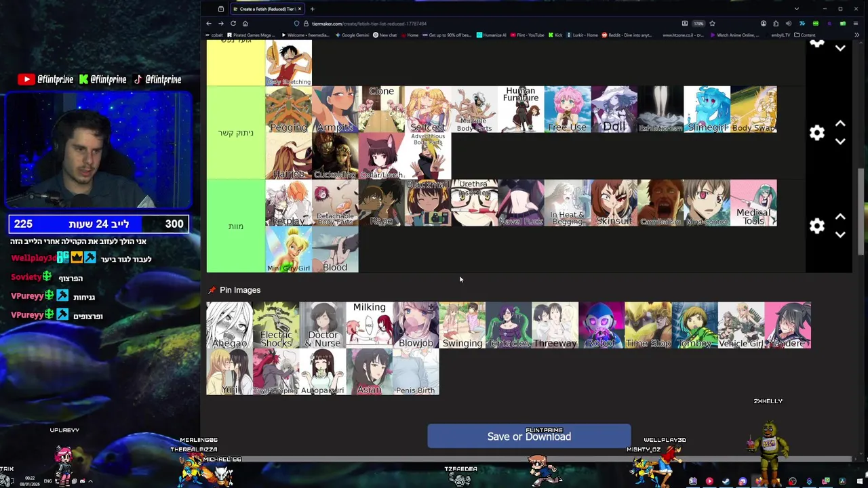Open the Content bookmarks folder

(805, 35)
